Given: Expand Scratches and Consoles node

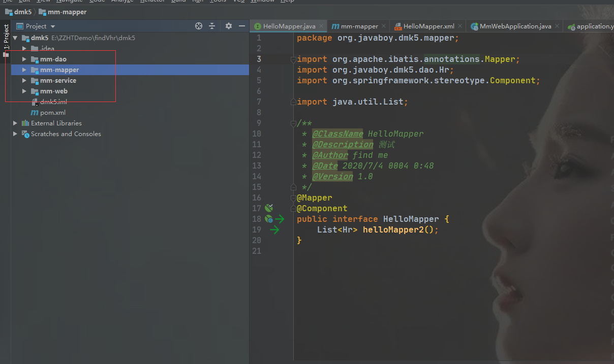Looking at the screenshot, I should (15, 134).
